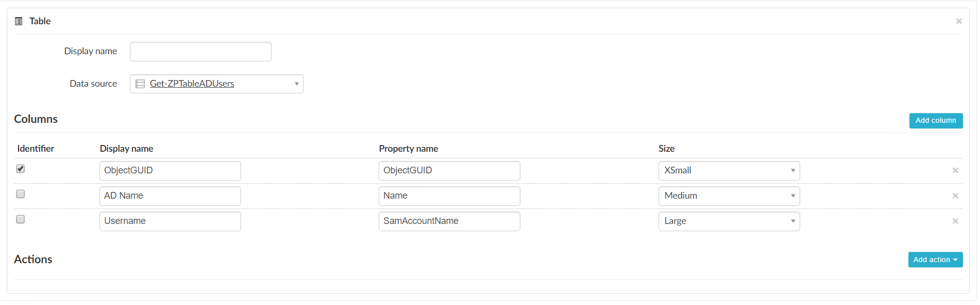The height and width of the screenshot is (305, 980).
Task: Edit the SamAccountName property name field
Action: (x=449, y=221)
